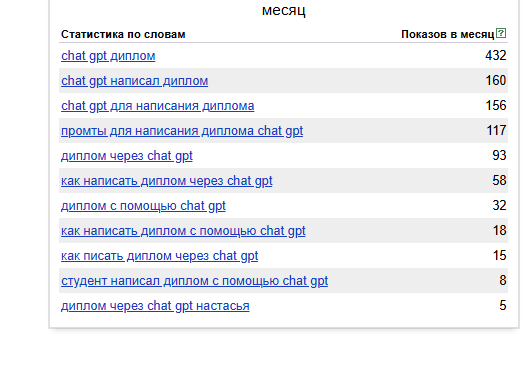Click 'как писать диплом через chat gpt'

point(160,256)
